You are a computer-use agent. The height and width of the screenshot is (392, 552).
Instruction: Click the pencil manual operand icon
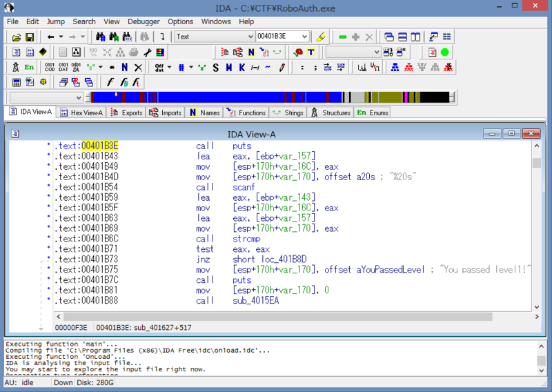pos(282,67)
